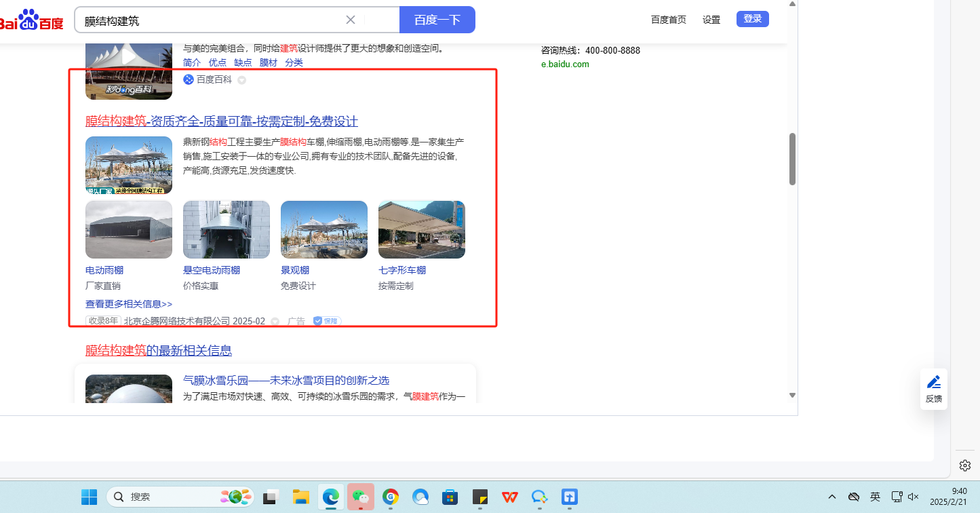Image resolution: width=980 pixels, height=513 pixels.
Task: Open Microsoft Store from the taskbar
Action: [x=450, y=497]
